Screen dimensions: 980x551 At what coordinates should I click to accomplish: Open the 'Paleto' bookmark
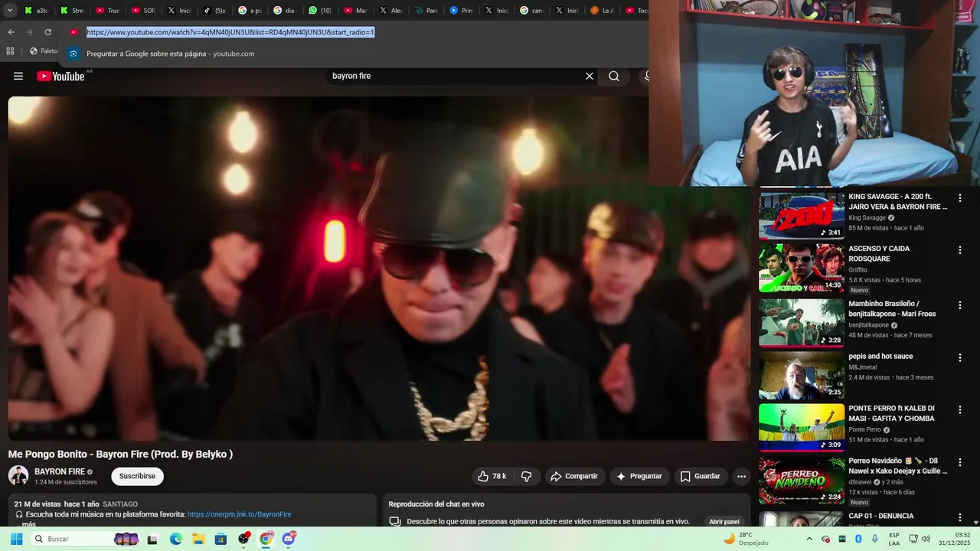pyautogui.click(x=44, y=51)
